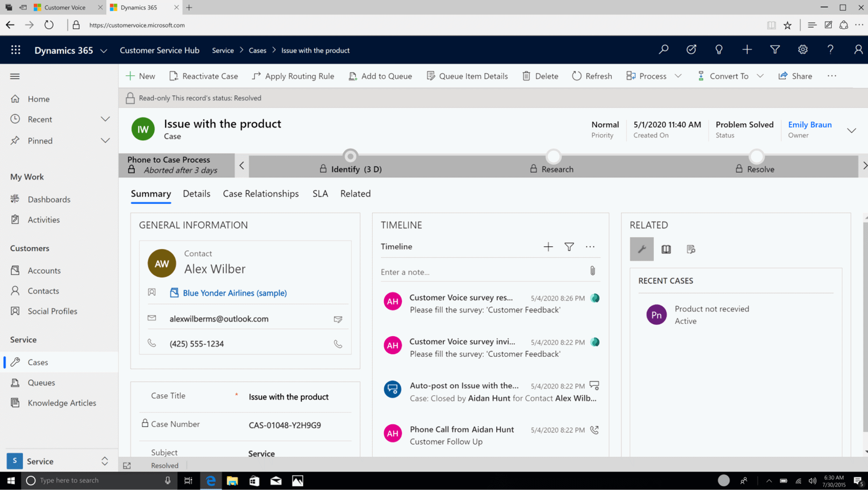Open the search icon in the top bar
868x490 pixels.
pyautogui.click(x=663, y=50)
